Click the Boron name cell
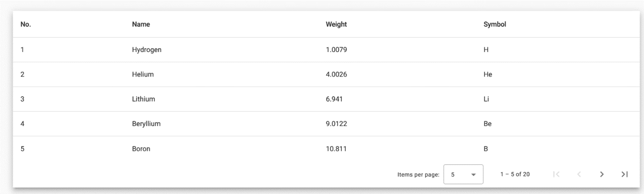Screen dimensions: 644x194 click(x=141, y=149)
